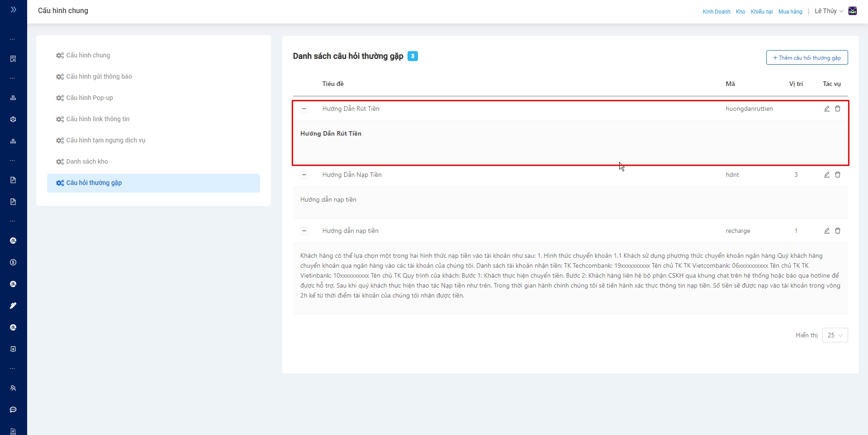Screen dimensions: 868x435
Task: Collapse the recharge FAQ row
Action: 304,231
